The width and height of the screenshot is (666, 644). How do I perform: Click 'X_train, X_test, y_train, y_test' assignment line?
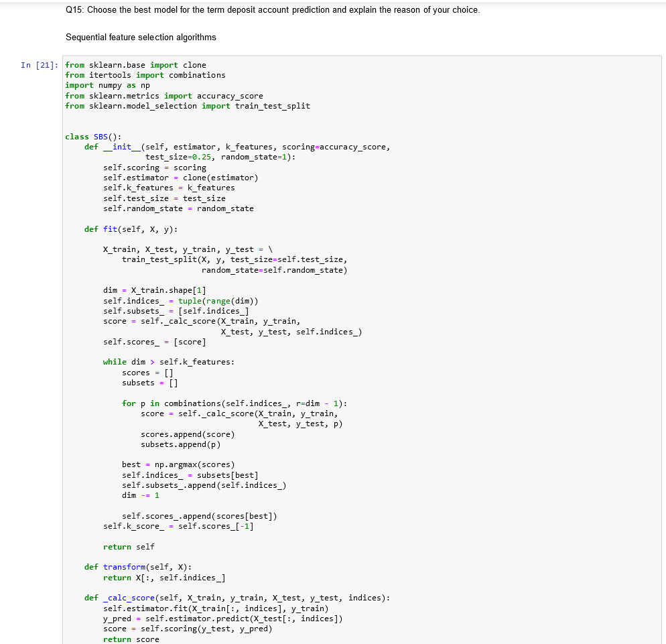pyautogui.click(x=188, y=249)
